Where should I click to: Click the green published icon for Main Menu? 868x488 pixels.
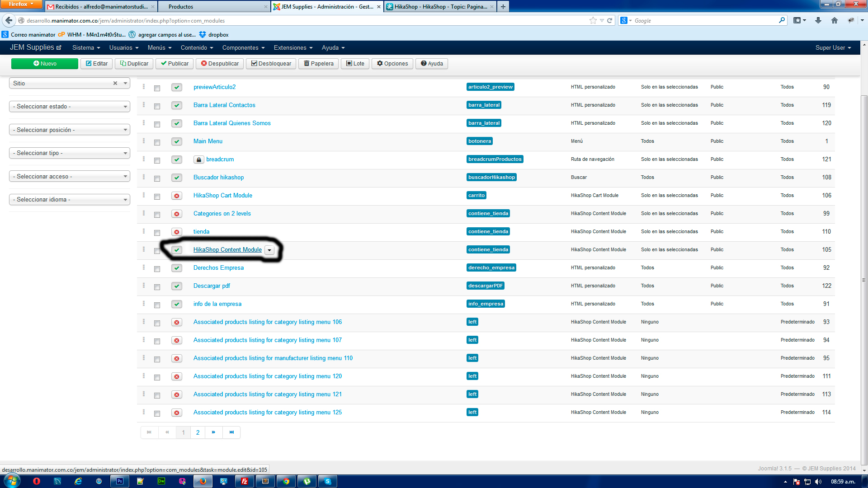177,141
